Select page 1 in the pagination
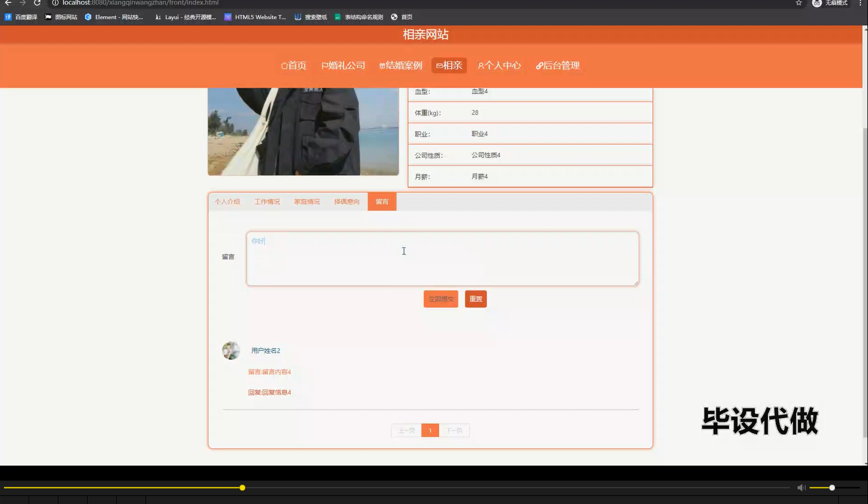The width and height of the screenshot is (868, 504). pos(430,431)
